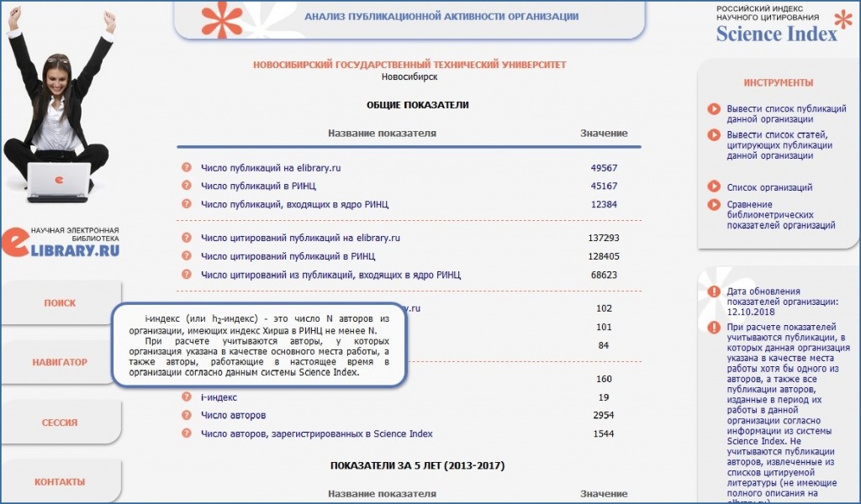Click the 'i-индекс' indicator link

tap(219, 397)
